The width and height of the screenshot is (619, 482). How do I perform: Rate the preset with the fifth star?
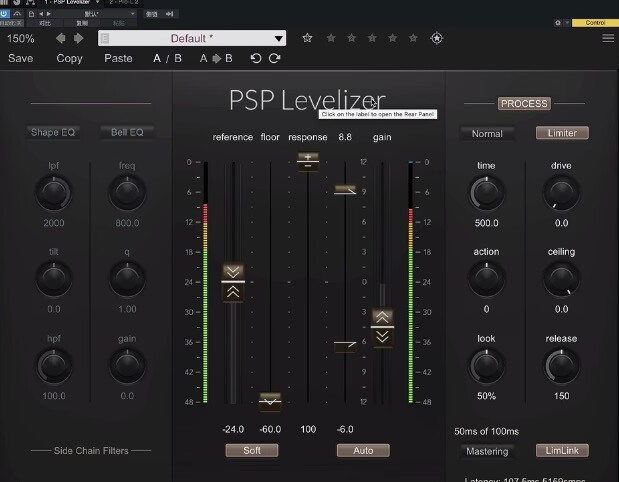click(392, 38)
